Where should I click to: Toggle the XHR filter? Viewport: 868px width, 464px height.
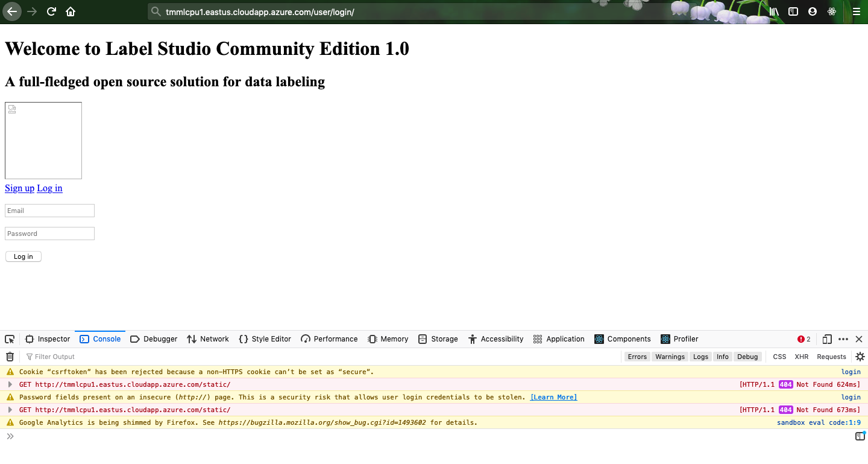click(x=802, y=357)
